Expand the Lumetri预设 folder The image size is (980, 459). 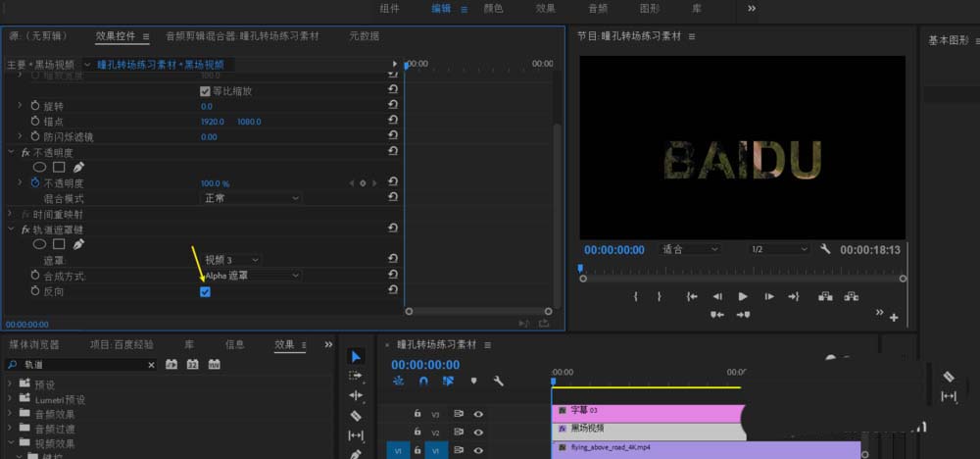click(x=12, y=399)
